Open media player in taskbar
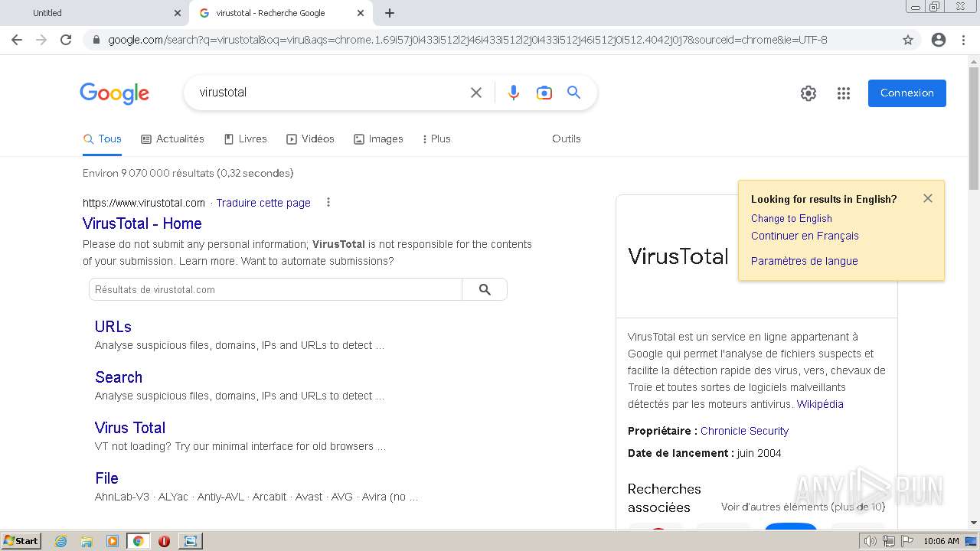The height and width of the screenshot is (551, 980). coord(113,541)
